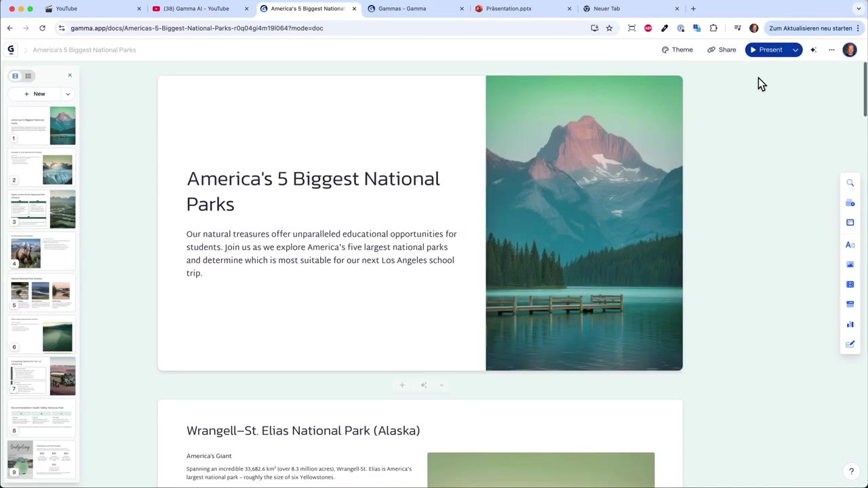The height and width of the screenshot is (488, 868).
Task: Open layout options icon in right toolbar
Action: pyautogui.click(x=850, y=222)
